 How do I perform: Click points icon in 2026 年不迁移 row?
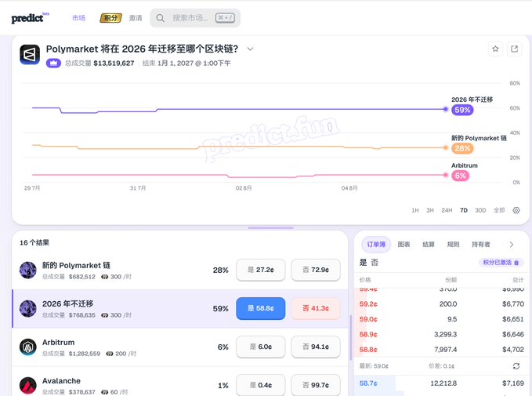(104, 315)
